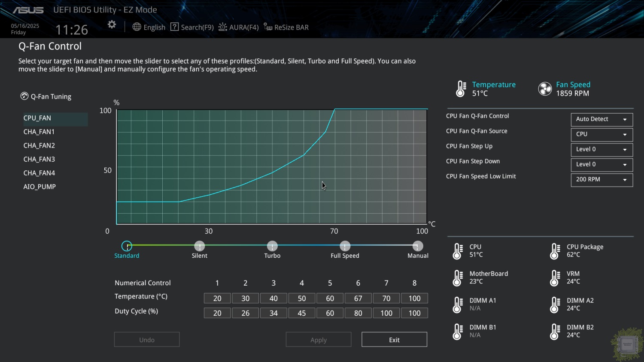This screenshot has width=644, height=362.
Task: Click temperature field showing 70
Action: (x=386, y=298)
